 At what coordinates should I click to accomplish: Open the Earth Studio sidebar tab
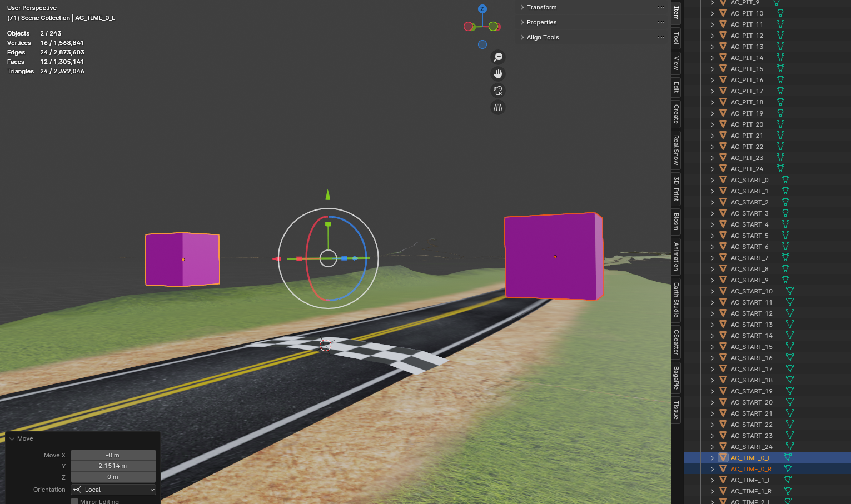[x=676, y=300]
